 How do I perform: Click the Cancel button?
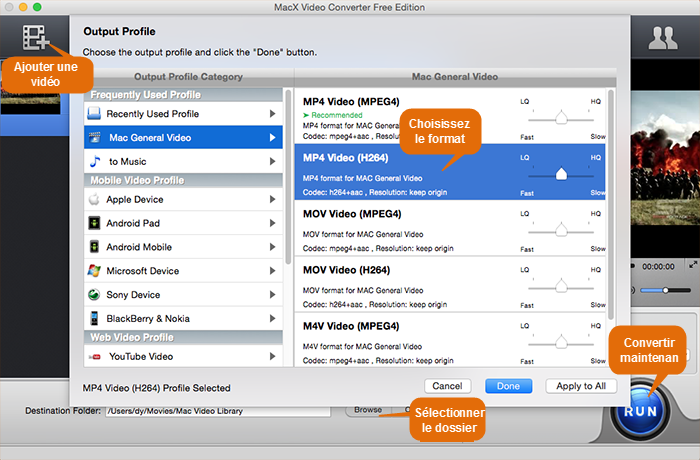point(447,386)
